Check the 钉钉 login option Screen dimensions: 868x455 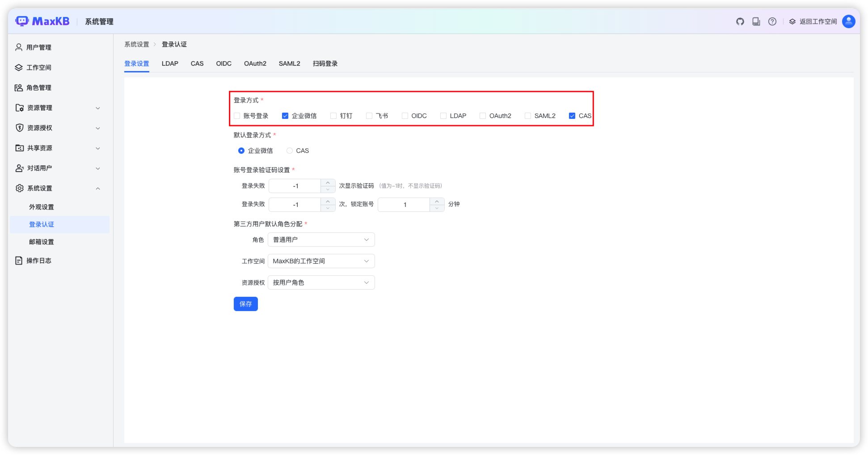333,115
